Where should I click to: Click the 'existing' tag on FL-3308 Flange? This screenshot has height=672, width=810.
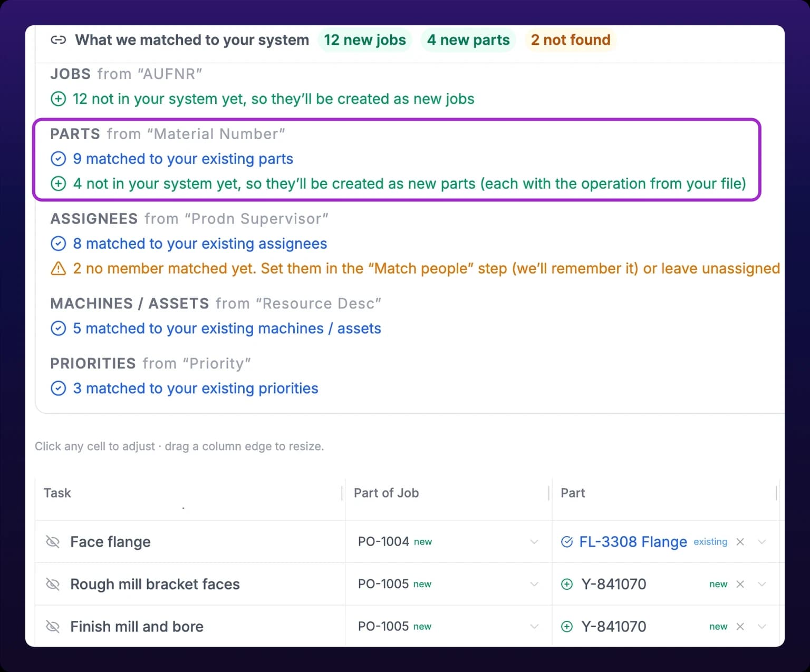(710, 542)
